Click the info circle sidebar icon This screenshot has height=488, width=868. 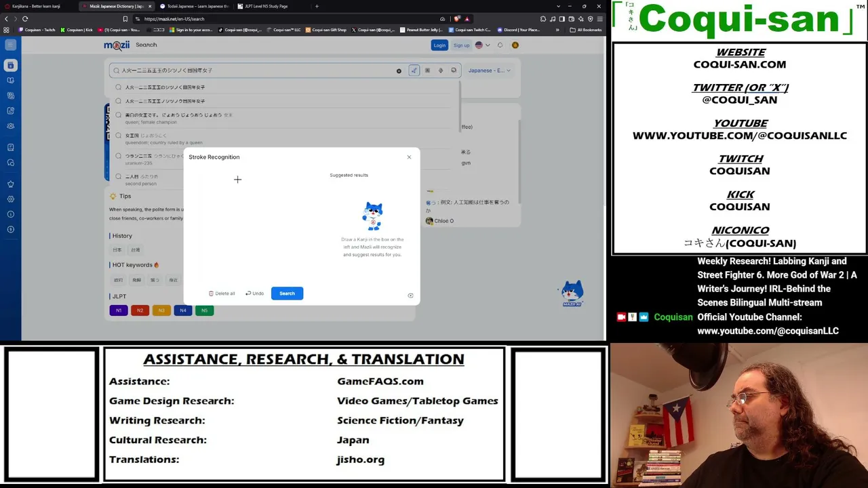(10, 214)
